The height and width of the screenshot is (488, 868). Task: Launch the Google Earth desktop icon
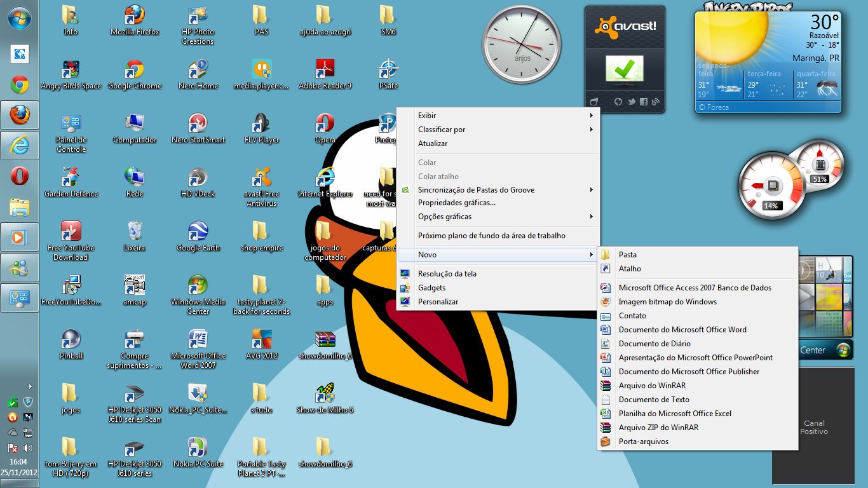[198, 236]
